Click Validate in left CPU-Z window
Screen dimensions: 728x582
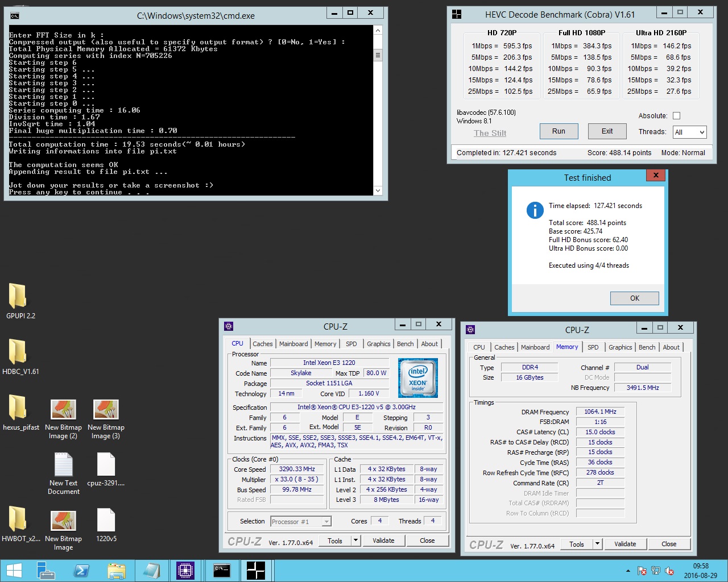(x=383, y=541)
